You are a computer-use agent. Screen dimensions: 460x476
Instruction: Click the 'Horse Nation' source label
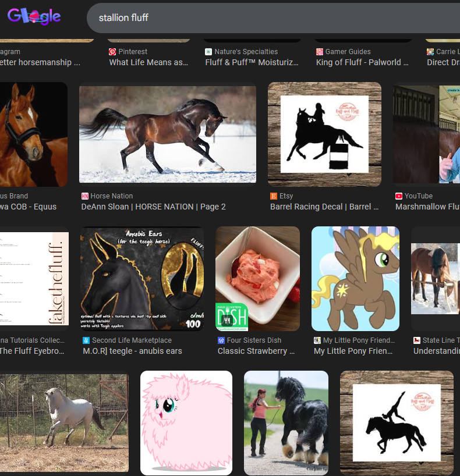tap(111, 196)
